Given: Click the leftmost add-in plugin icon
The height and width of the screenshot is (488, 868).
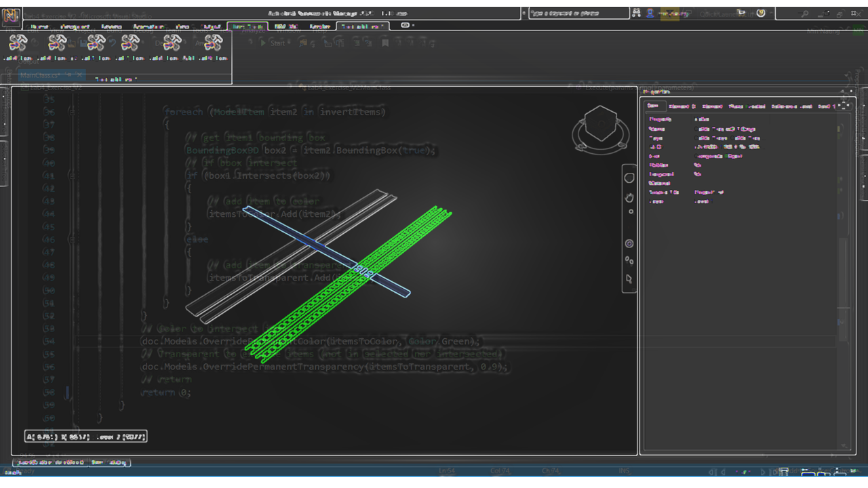Looking at the screenshot, I should pos(18,44).
